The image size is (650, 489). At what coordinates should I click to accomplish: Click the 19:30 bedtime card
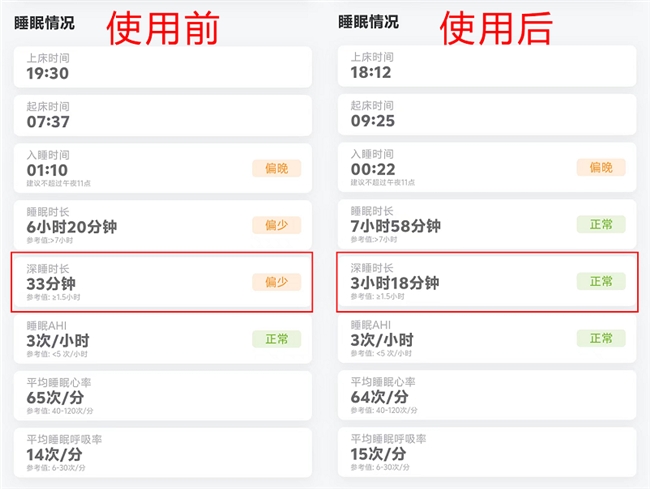[163, 67]
